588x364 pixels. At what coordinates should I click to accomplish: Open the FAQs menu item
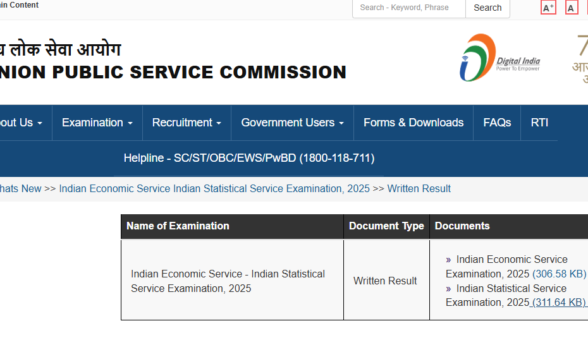[x=497, y=123]
